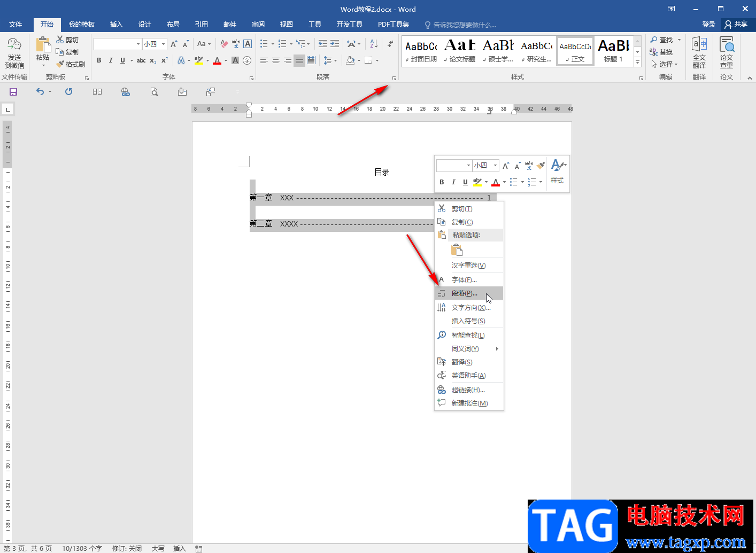Choose 段落(P)... from context menu
Viewport: 756px width, 553px height.
[469, 293]
